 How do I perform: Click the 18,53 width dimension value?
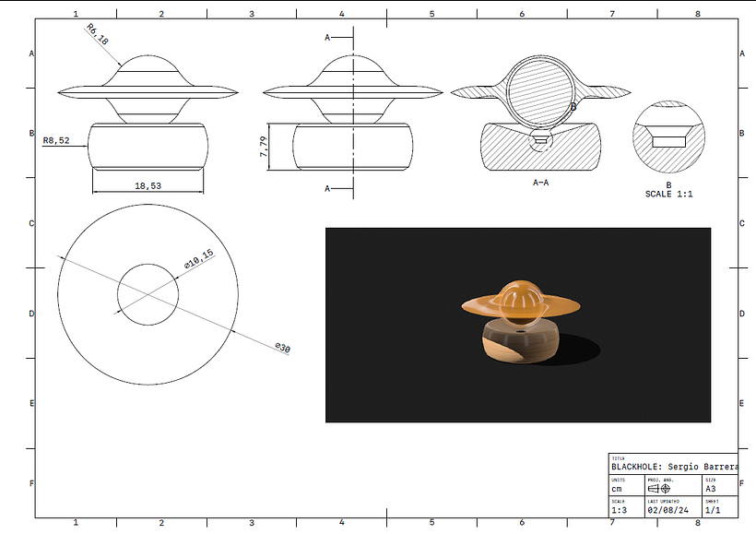coord(148,185)
